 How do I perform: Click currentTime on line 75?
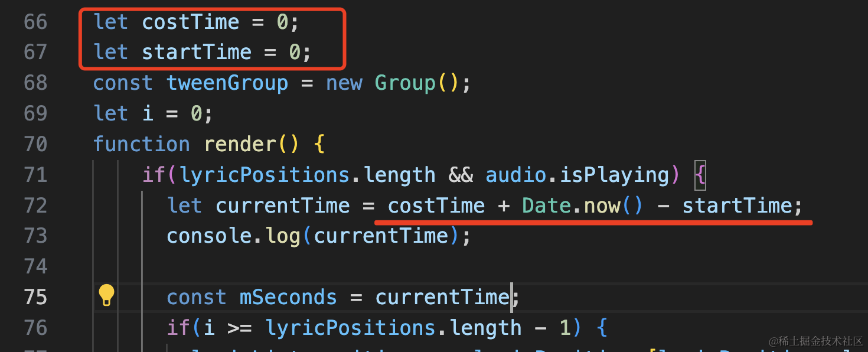click(442, 297)
